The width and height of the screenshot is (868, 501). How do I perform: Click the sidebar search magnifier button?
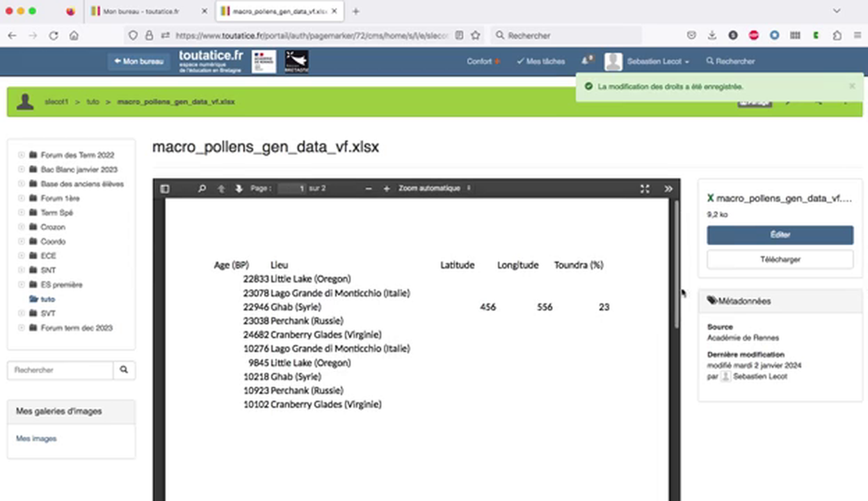[123, 369]
